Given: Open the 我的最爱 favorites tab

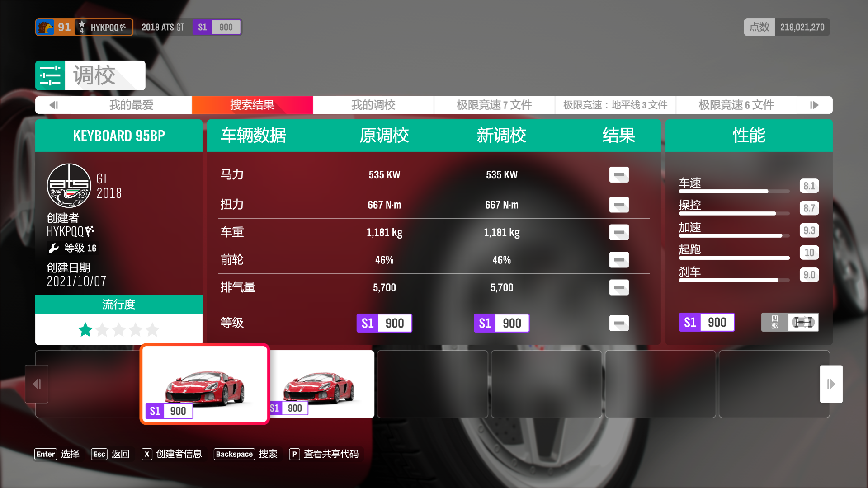Looking at the screenshot, I should [x=131, y=105].
